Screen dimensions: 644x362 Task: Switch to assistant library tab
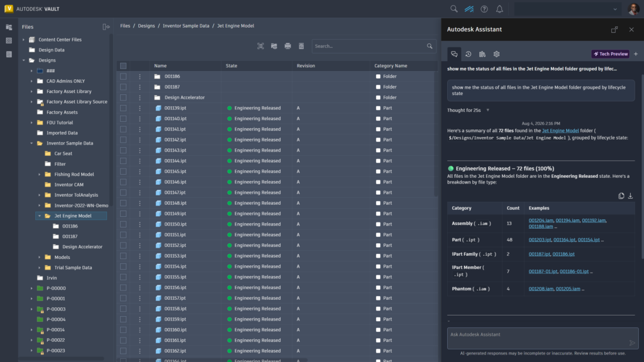tap(482, 54)
